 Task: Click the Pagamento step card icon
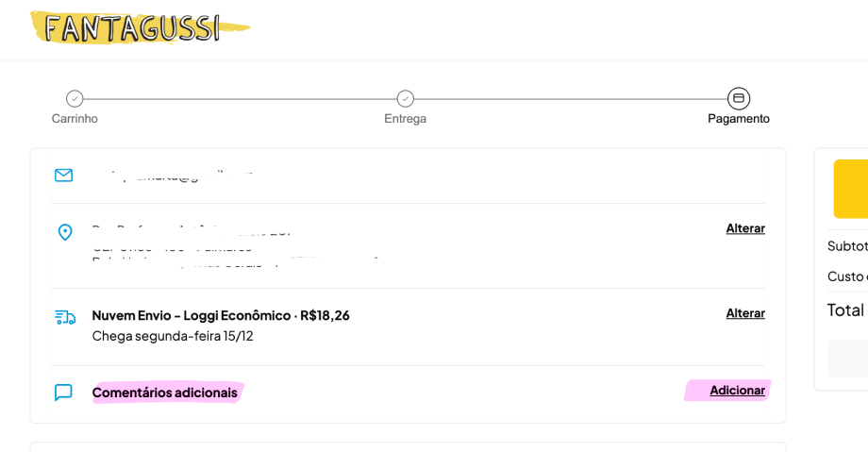739,98
